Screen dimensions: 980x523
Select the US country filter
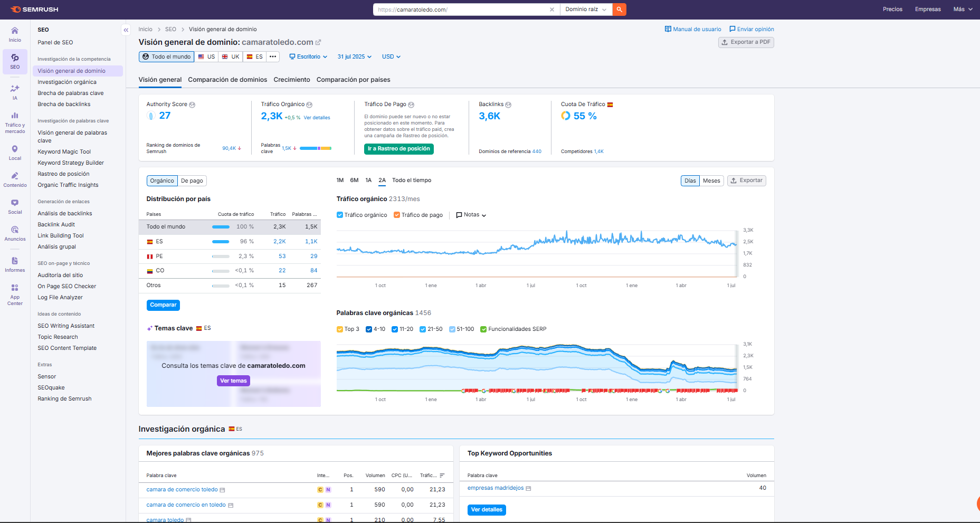[x=206, y=56]
